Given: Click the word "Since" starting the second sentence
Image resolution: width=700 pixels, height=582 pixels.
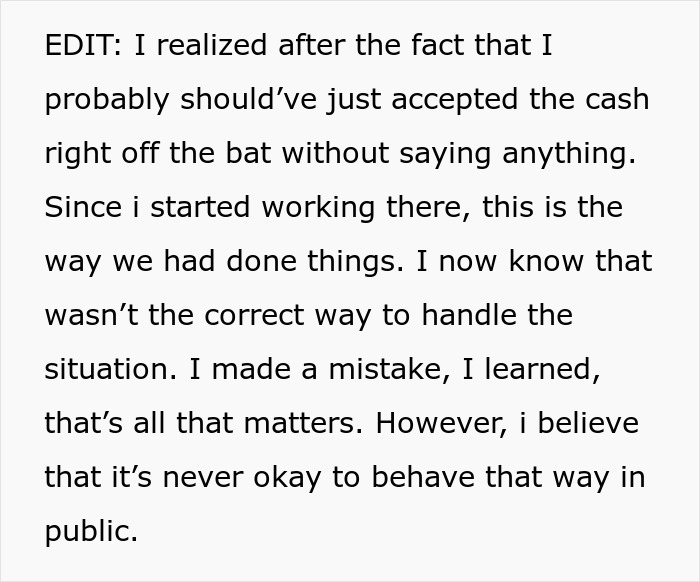Looking at the screenshot, I should pos(79,208).
